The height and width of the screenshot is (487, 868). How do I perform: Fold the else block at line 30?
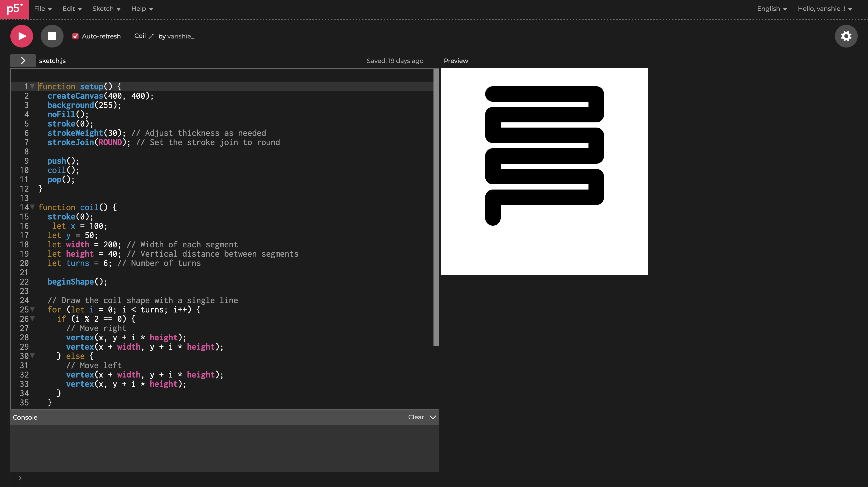(x=32, y=356)
